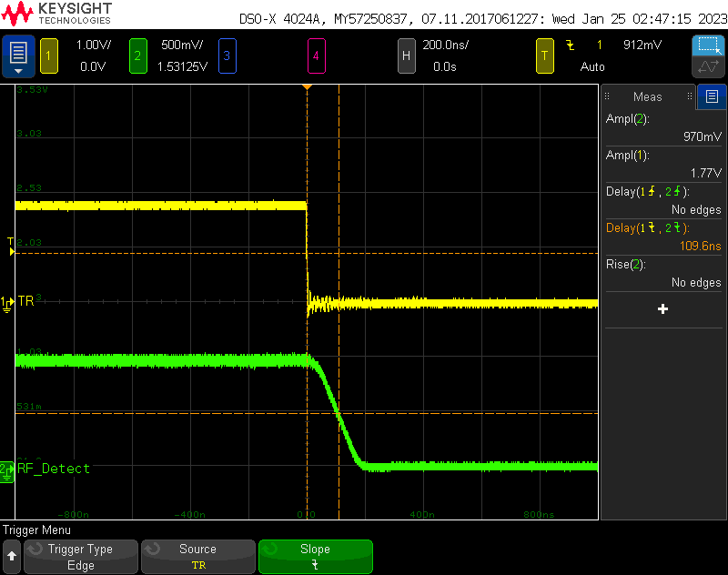The image size is (728, 575).
Task: Open the Meas panel header
Action: [648, 96]
